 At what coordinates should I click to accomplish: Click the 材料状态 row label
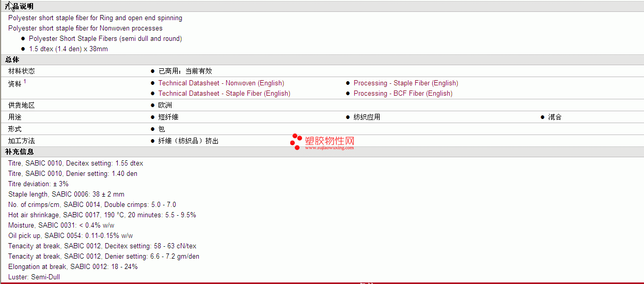tap(22, 71)
